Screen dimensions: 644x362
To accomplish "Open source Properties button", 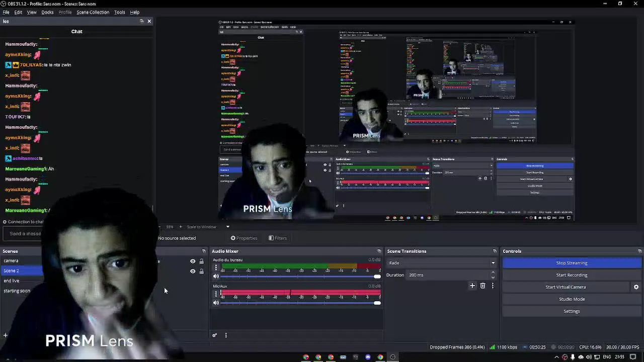I will pyautogui.click(x=244, y=238).
